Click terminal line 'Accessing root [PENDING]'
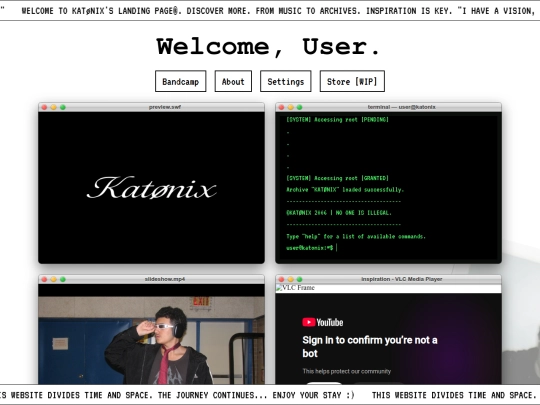540x405 pixels. tap(338, 120)
